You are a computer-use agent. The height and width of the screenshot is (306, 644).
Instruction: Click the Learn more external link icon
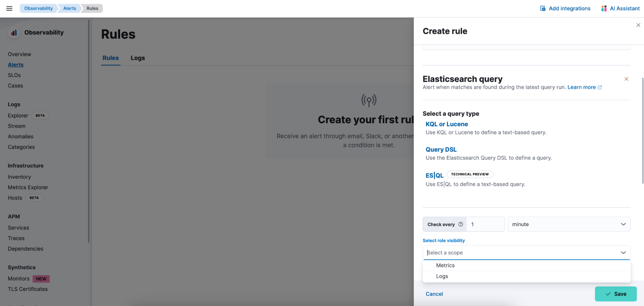click(x=600, y=87)
